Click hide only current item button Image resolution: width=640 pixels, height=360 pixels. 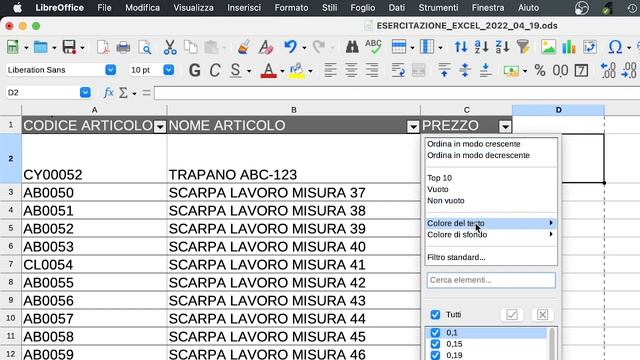click(x=542, y=315)
